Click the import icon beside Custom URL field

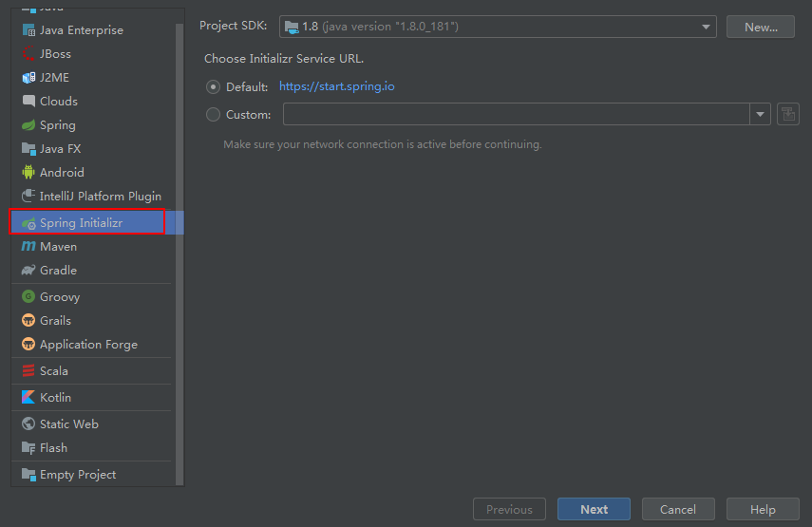pyautogui.click(x=788, y=114)
